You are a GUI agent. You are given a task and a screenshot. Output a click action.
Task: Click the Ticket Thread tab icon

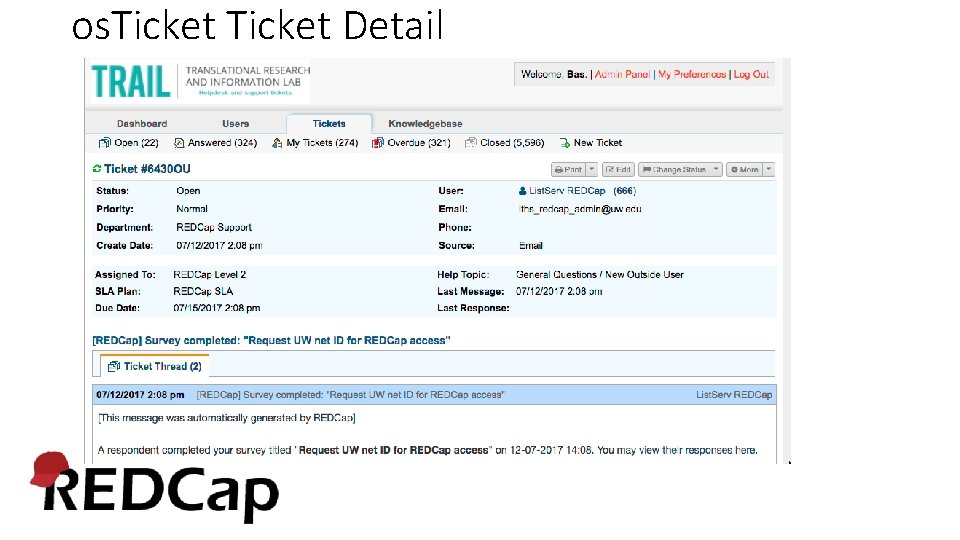[114, 366]
